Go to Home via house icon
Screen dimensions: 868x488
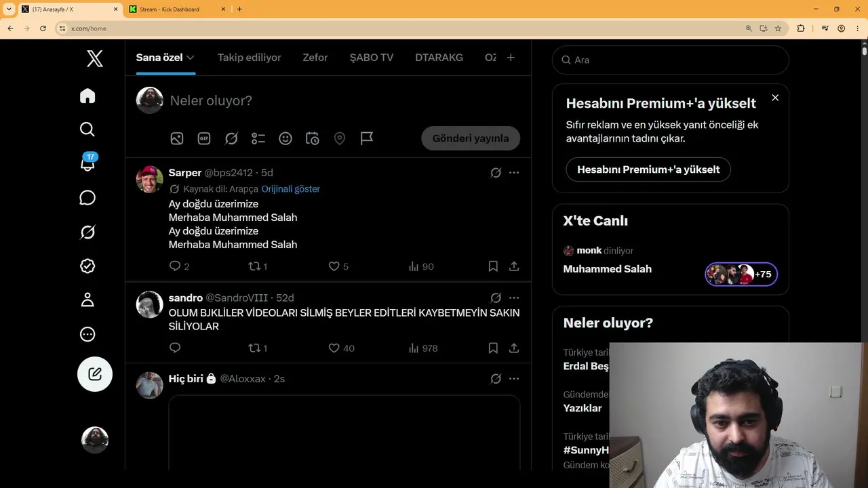87,96
